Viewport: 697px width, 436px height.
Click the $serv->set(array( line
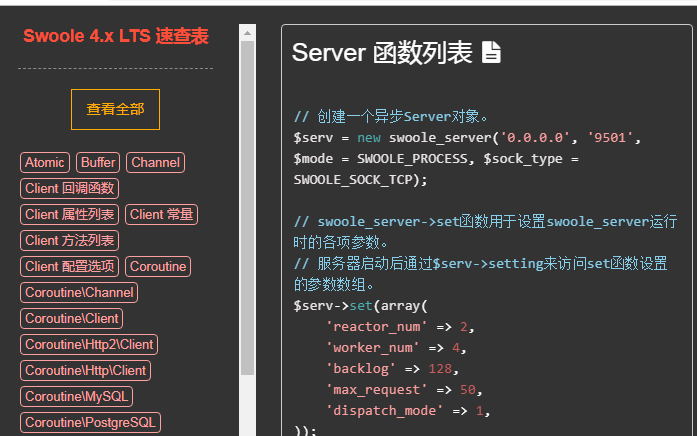(360, 306)
